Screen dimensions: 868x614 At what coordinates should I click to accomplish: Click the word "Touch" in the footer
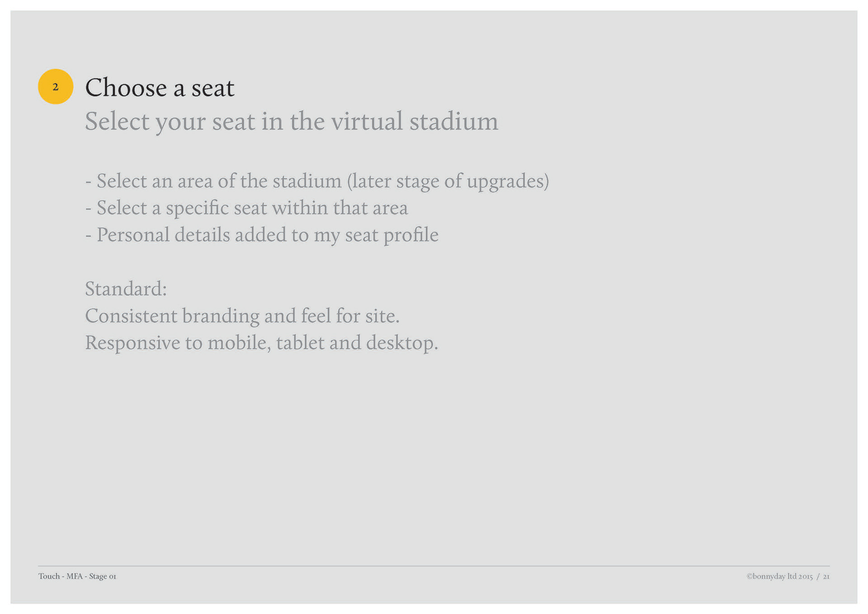[x=49, y=576]
